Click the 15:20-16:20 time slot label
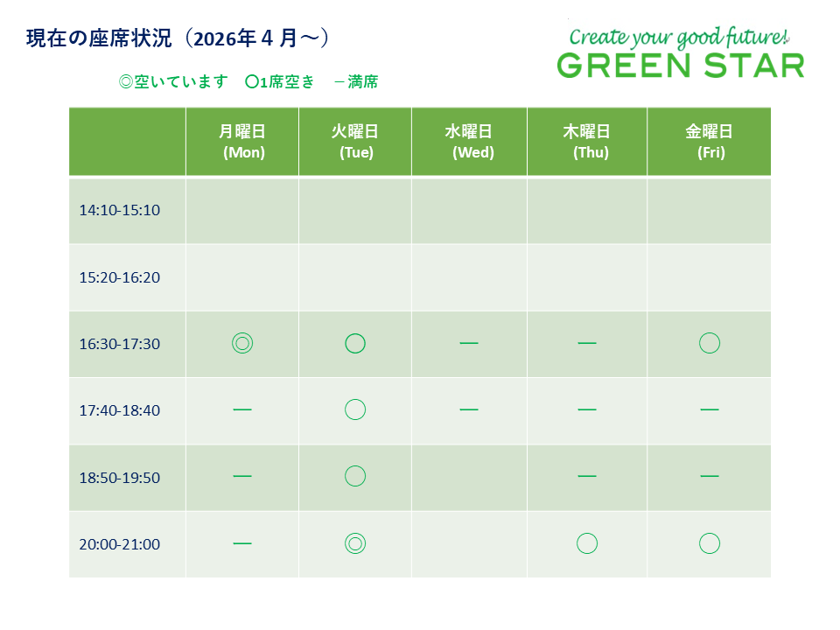 click(120, 277)
